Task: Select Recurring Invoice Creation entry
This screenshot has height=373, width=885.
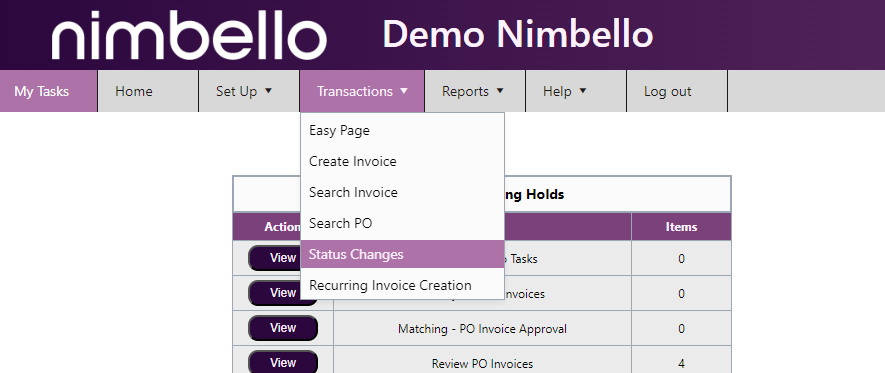Action: (402, 285)
